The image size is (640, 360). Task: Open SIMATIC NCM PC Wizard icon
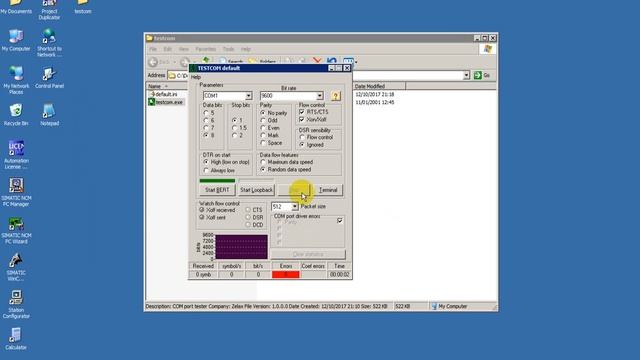click(x=16, y=229)
